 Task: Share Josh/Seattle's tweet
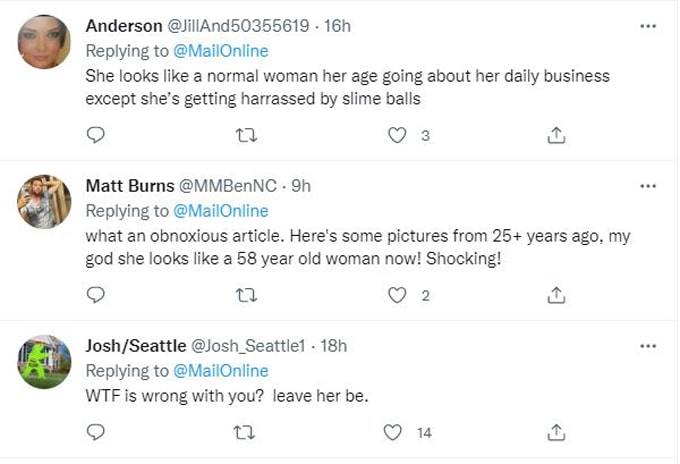[x=558, y=432]
